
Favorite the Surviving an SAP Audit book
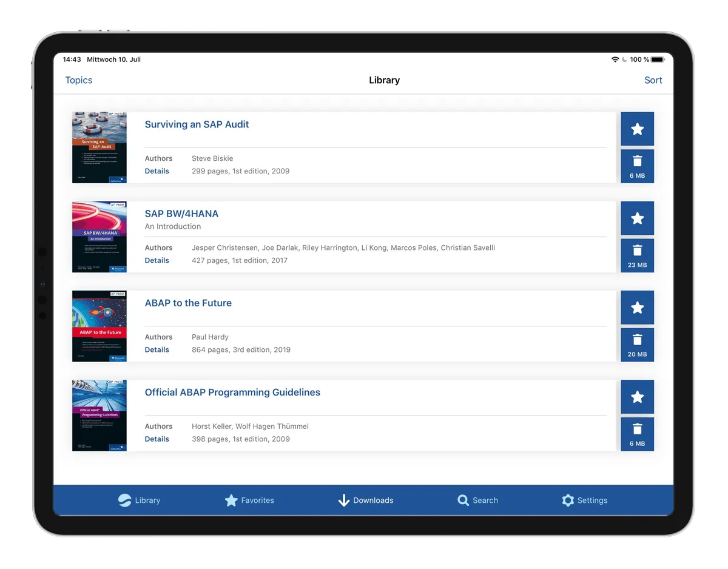coord(637,129)
